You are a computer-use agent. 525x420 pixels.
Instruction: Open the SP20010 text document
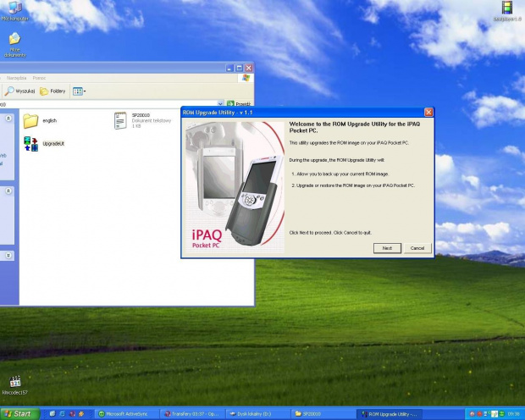click(121, 121)
